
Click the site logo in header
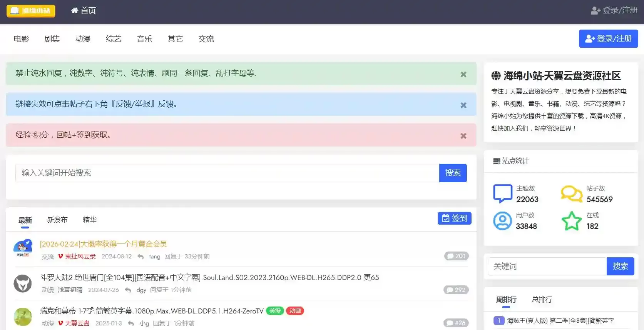31,11
